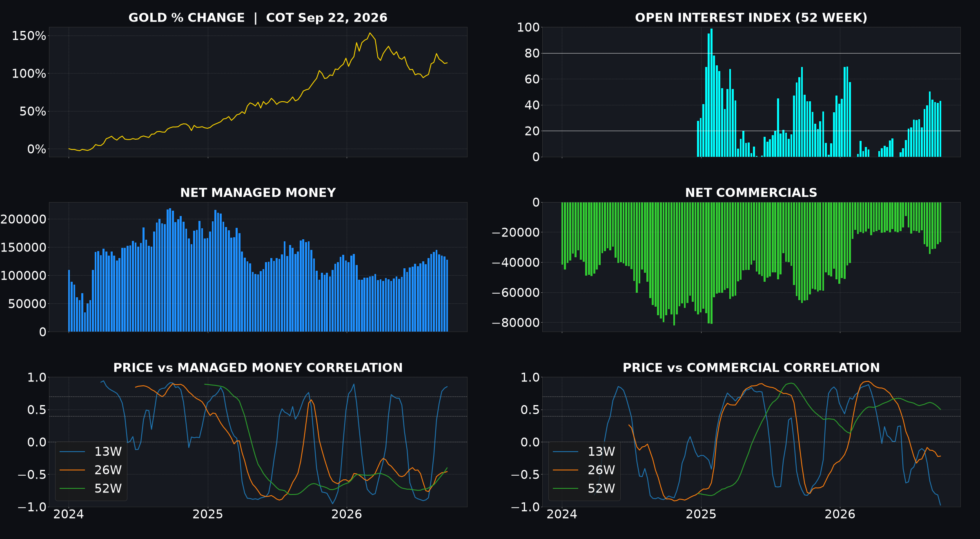Image resolution: width=980 pixels, height=539 pixels.
Task: Click the 2024 x-axis label under managed money correlation
Action: (69, 514)
